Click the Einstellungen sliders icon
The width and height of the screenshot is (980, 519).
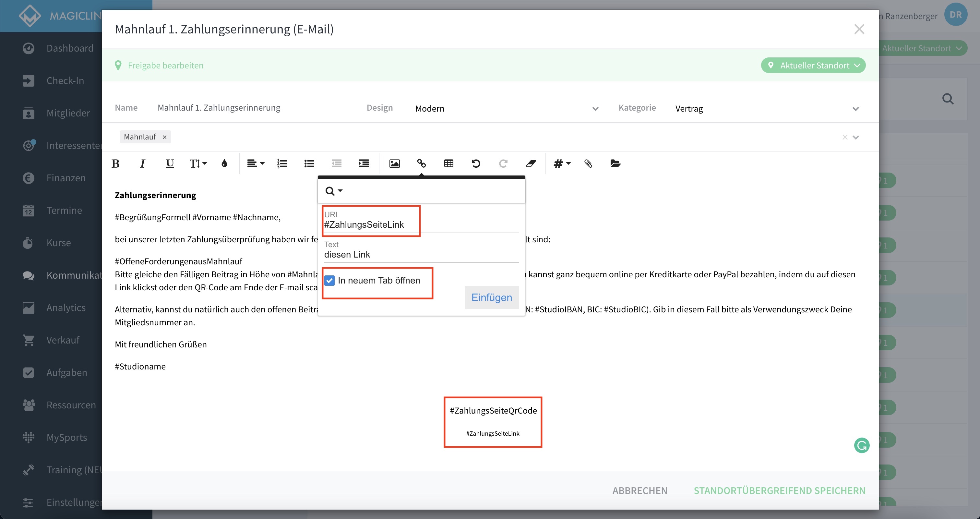[28, 503]
